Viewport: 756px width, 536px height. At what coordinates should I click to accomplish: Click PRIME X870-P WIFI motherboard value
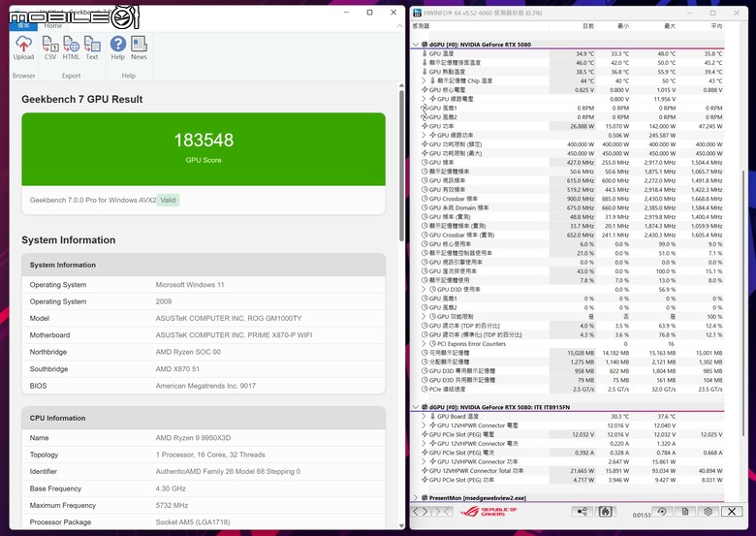[x=234, y=335]
